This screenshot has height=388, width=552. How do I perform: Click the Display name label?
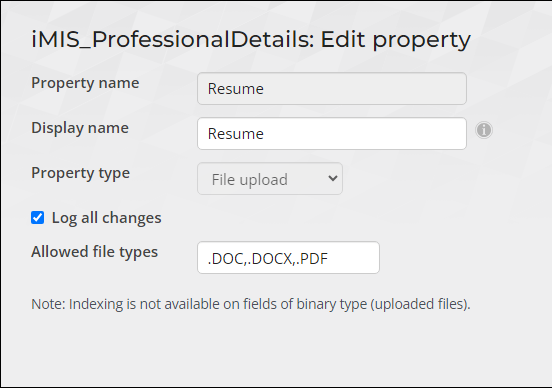[x=80, y=128]
